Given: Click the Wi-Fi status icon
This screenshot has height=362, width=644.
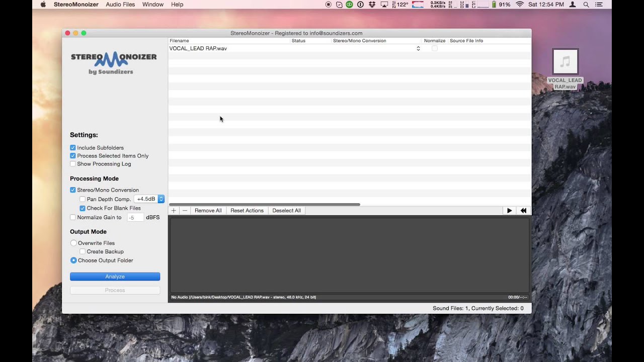Looking at the screenshot, I should (x=520, y=5).
